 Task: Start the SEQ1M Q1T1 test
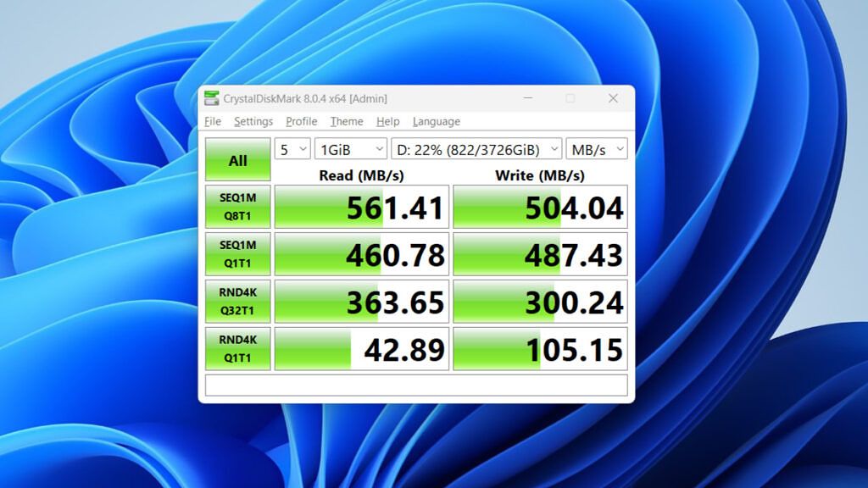(237, 253)
